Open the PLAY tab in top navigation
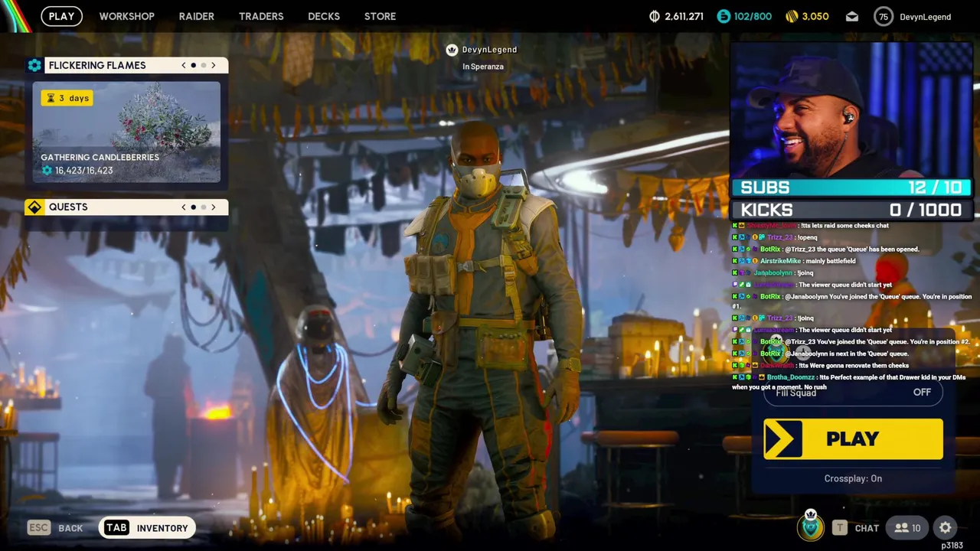The width and height of the screenshot is (980, 551). (x=61, y=16)
